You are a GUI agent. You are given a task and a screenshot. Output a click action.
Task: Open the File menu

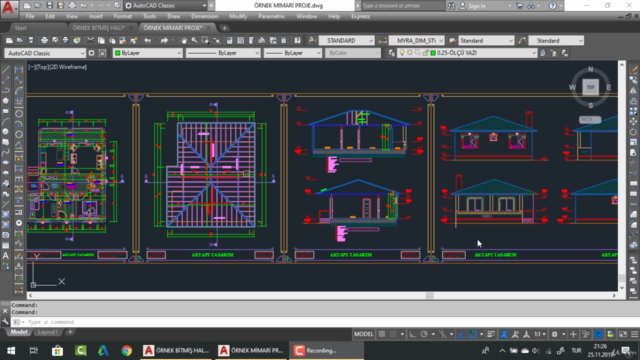(30, 16)
